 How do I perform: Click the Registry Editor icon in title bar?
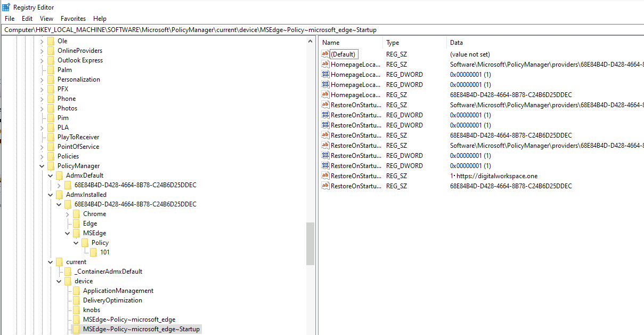[x=6, y=7]
